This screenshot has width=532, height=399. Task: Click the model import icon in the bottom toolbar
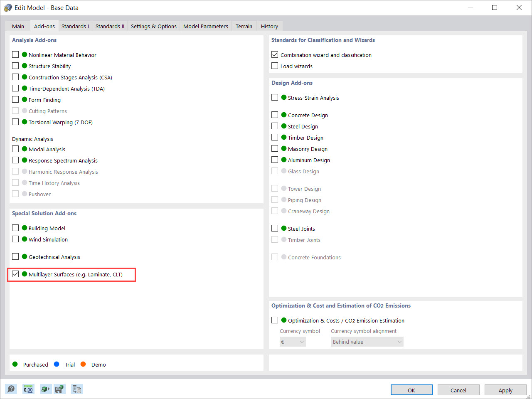(46, 389)
